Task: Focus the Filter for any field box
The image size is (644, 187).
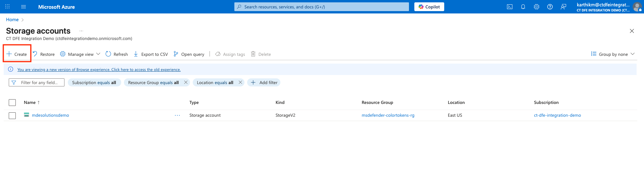Action: 39,82
